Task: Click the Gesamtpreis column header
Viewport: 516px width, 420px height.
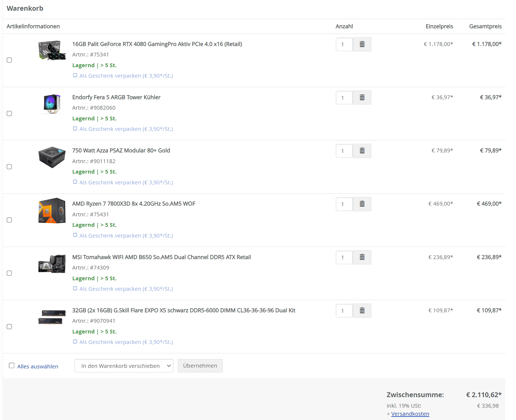Action: [x=485, y=26]
